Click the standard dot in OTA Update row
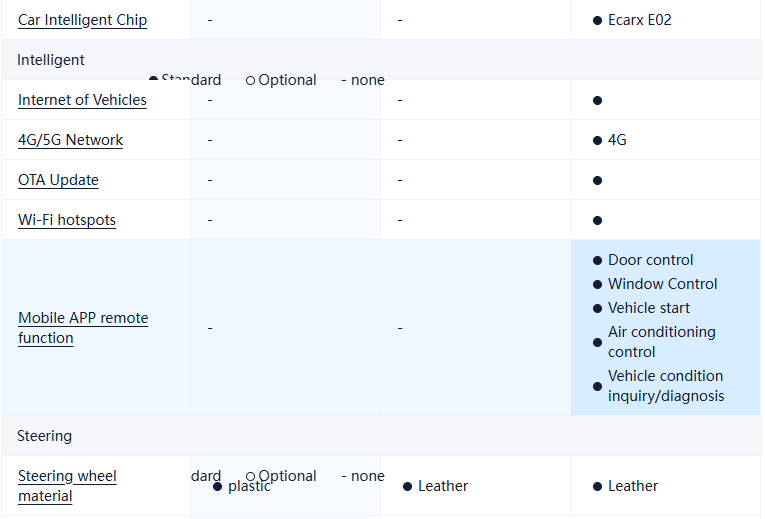The width and height of the screenshot is (765, 519). click(x=597, y=180)
